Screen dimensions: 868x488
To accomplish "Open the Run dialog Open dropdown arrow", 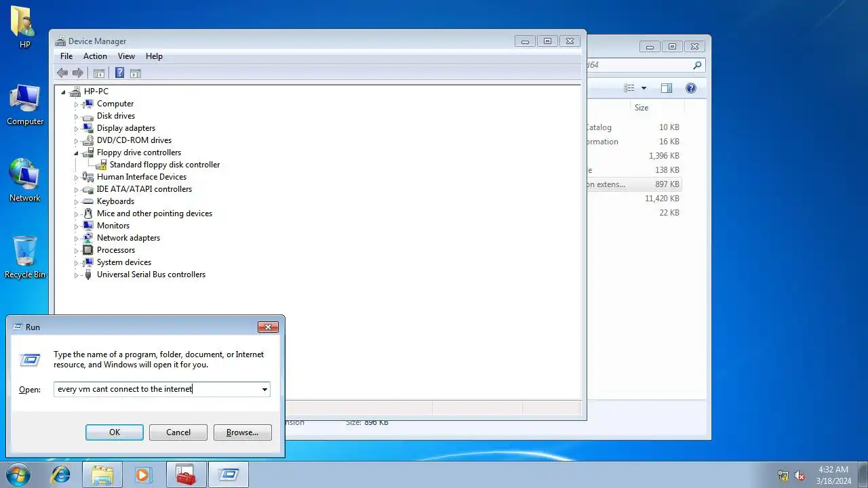I will 264,390.
